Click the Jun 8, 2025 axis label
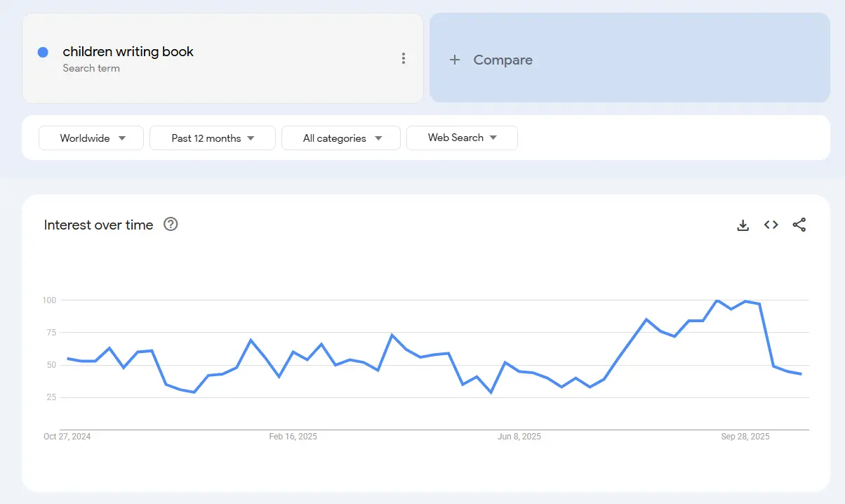The width and height of the screenshot is (845, 504). (519, 436)
